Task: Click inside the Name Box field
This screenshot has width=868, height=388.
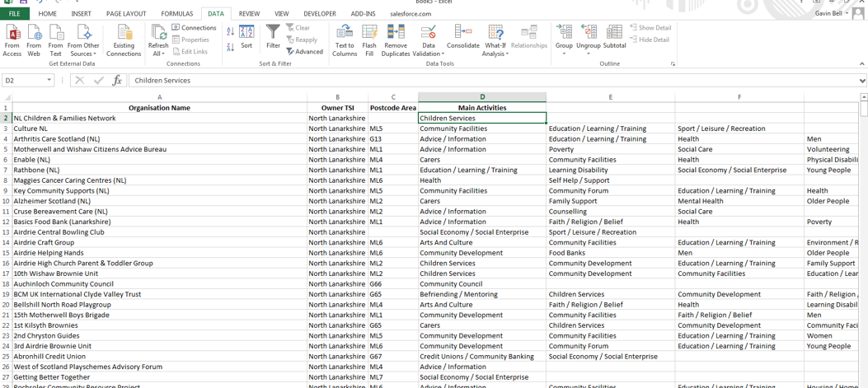Action: [x=24, y=80]
